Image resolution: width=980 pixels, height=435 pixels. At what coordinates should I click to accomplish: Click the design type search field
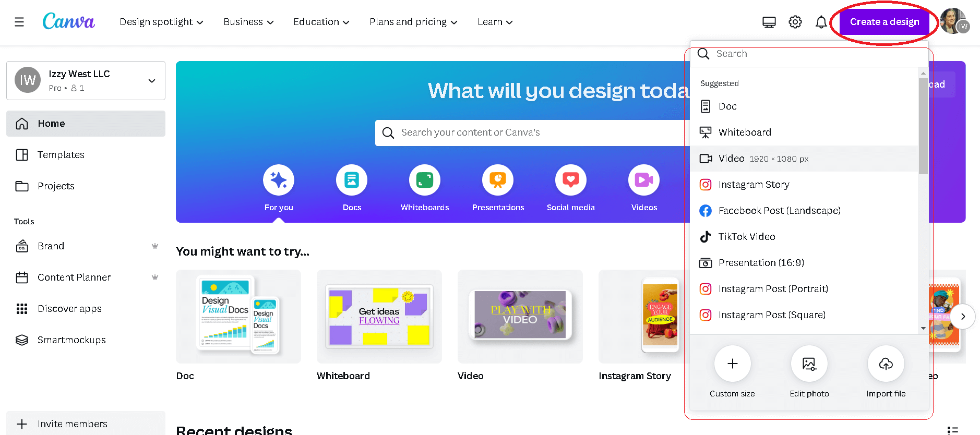click(x=809, y=54)
